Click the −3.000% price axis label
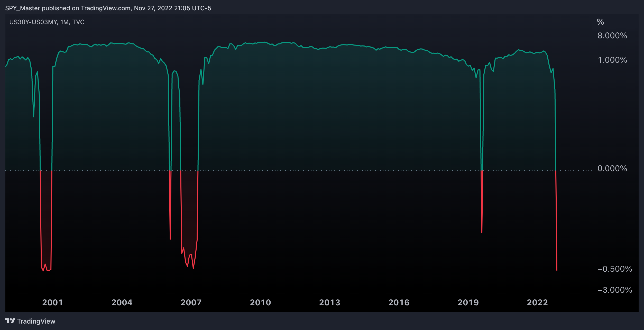 pyautogui.click(x=615, y=290)
